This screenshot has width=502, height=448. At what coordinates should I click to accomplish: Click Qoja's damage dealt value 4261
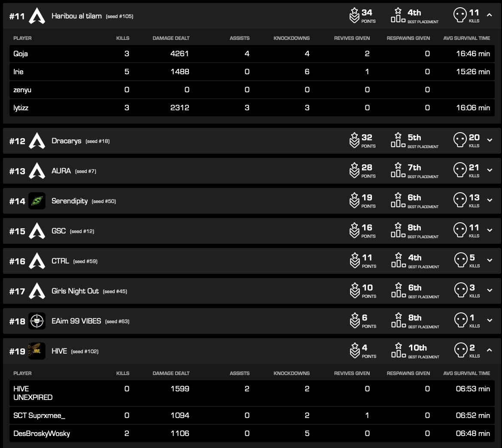(x=180, y=54)
